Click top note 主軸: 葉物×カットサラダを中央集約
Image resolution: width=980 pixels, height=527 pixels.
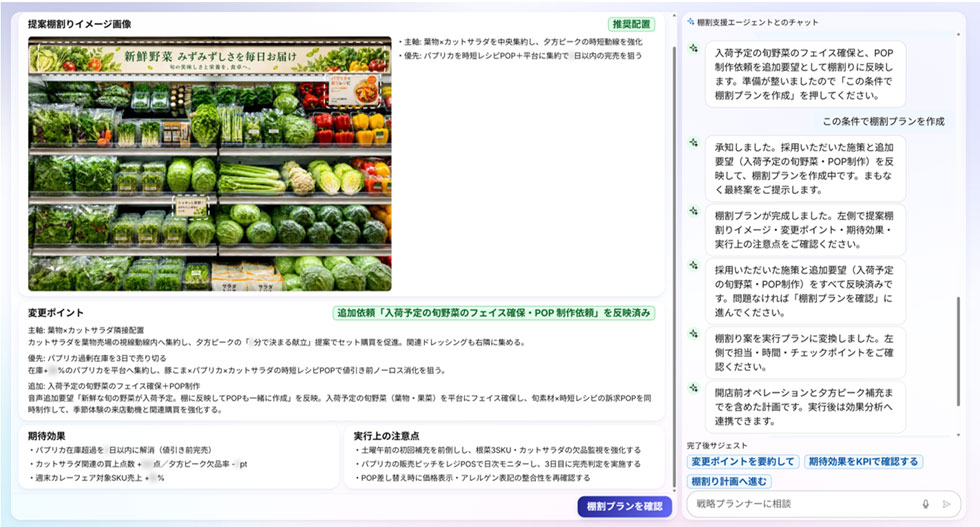[521, 42]
